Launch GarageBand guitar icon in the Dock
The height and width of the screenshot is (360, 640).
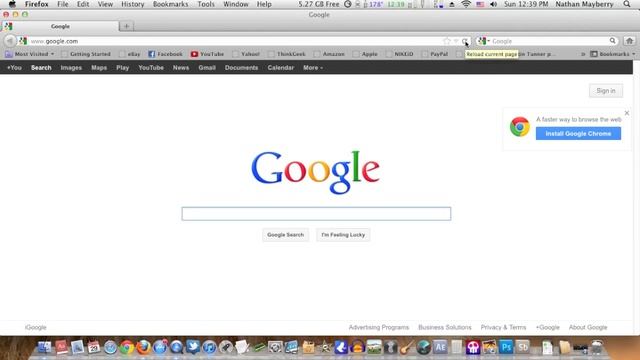(407, 347)
